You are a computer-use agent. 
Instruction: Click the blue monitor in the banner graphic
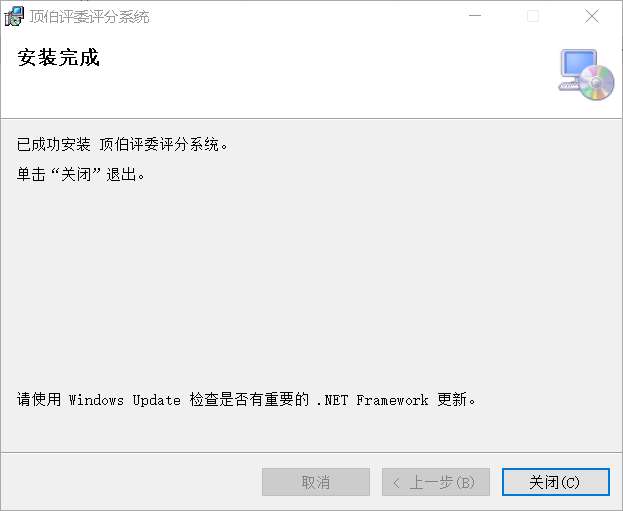pyautogui.click(x=578, y=64)
